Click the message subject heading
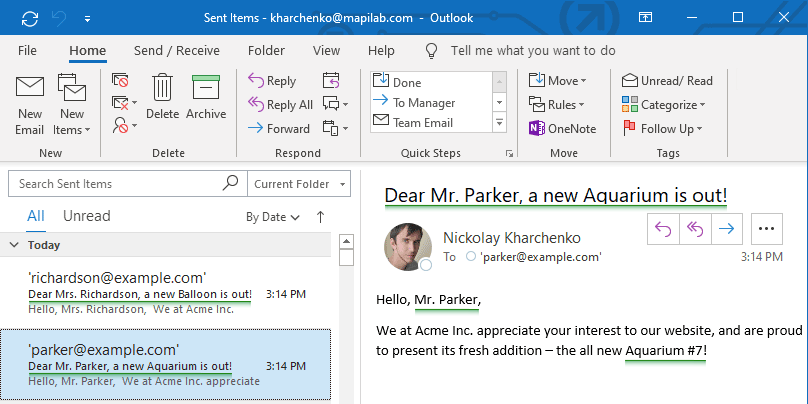The height and width of the screenshot is (404, 808). pyautogui.click(x=556, y=196)
